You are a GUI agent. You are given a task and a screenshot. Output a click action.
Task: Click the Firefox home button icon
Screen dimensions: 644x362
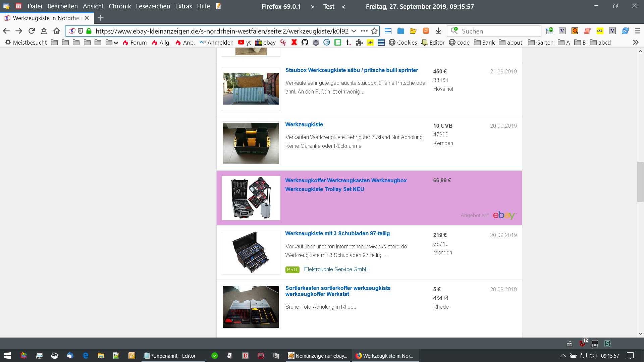pyautogui.click(x=57, y=31)
